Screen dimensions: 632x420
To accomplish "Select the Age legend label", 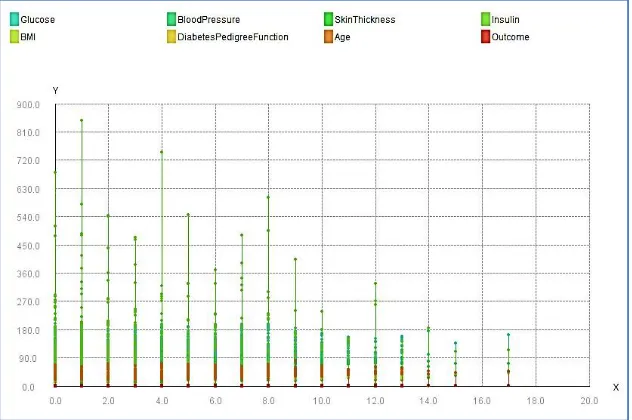I will click(x=342, y=37).
